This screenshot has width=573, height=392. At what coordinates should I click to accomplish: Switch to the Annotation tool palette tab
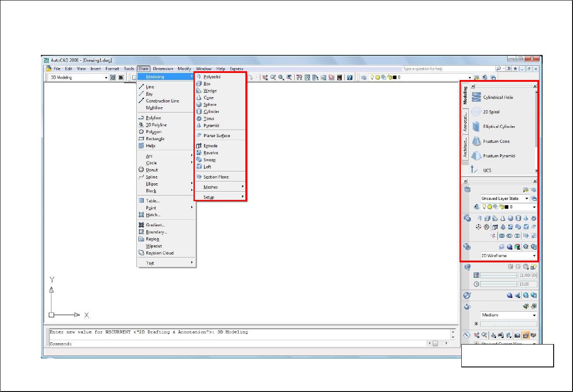465,121
